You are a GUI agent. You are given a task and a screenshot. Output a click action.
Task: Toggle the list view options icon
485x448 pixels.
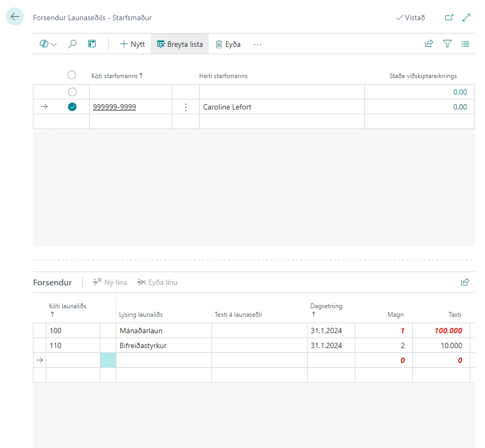465,45
